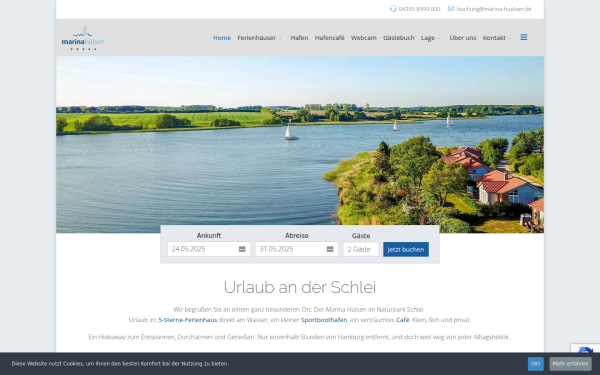Click the phone headset icon
Screen dimensions: 600x375
(x=393, y=9)
